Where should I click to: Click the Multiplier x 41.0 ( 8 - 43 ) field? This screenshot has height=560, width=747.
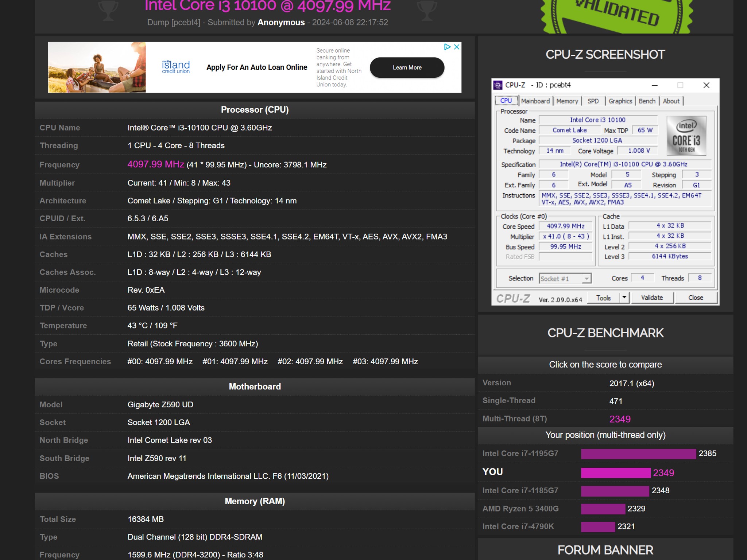[x=566, y=236]
